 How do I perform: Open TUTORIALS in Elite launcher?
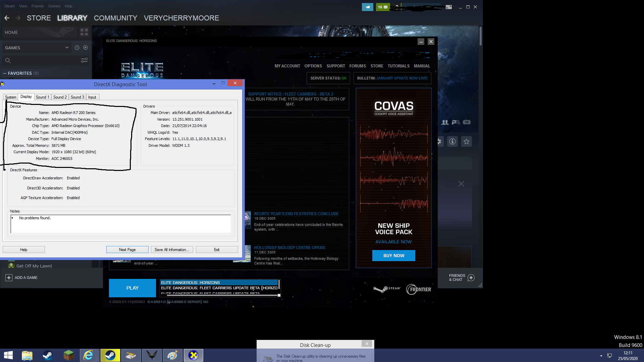pos(398,66)
